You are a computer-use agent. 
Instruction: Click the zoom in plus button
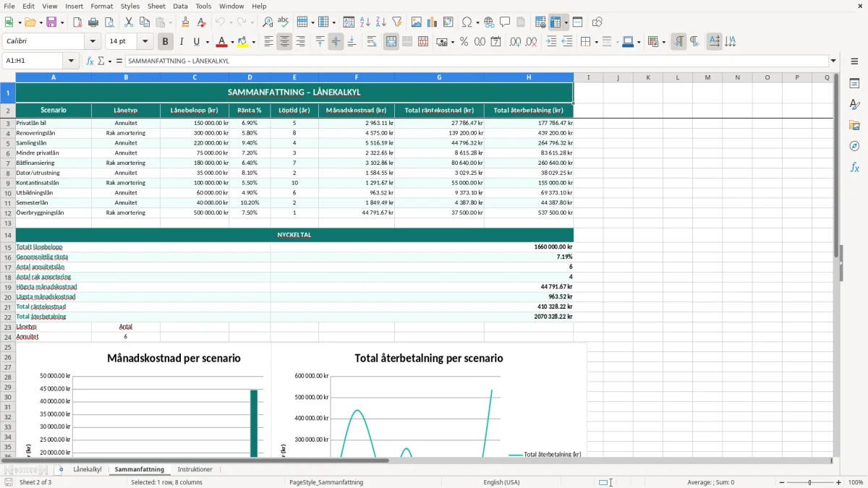point(839,482)
